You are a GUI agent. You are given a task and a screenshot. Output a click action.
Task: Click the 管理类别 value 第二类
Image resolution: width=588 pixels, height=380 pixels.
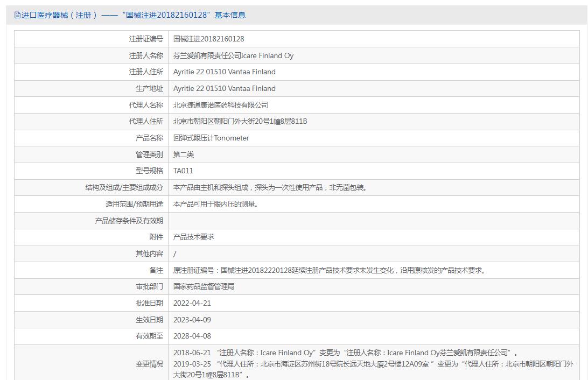[184, 154]
